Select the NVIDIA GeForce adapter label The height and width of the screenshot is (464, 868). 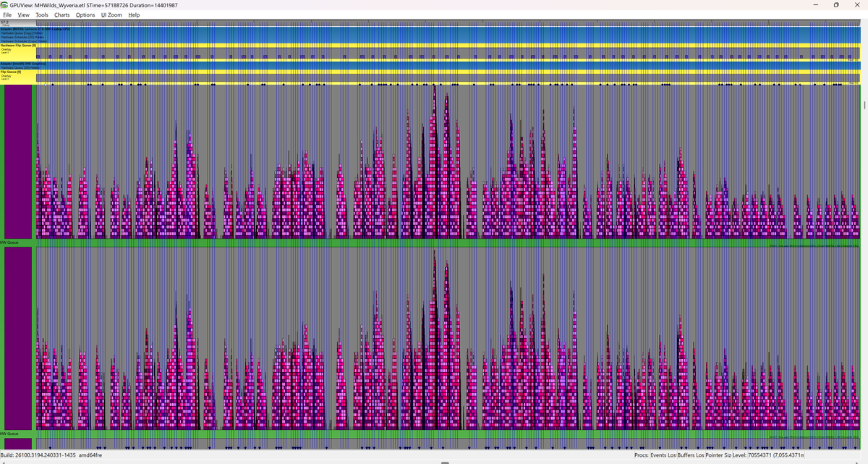tap(36, 29)
